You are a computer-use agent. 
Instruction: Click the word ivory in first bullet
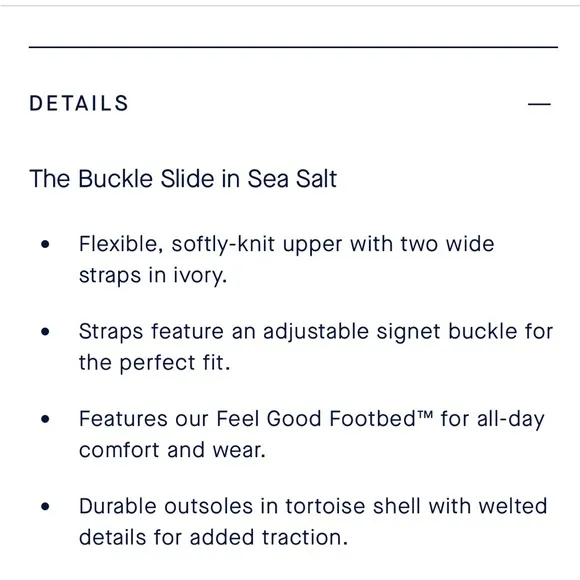click(x=198, y=276)
